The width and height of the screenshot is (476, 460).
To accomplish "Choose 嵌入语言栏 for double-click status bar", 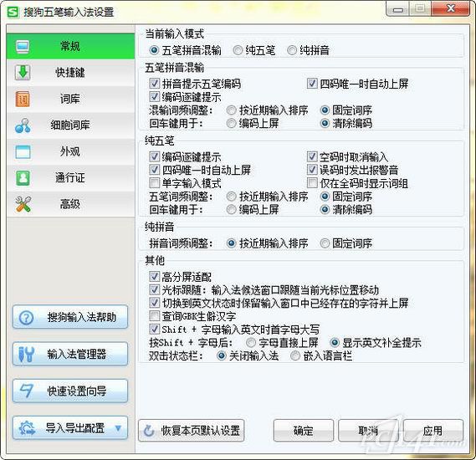I will pyautogui.click(x=295, y=355).
